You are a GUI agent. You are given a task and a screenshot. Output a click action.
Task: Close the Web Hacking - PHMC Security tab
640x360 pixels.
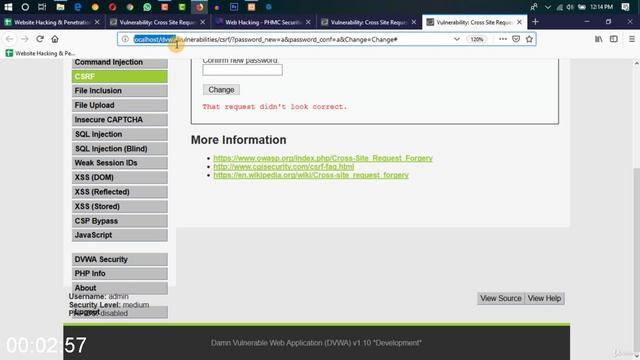[x=308, y=22]
